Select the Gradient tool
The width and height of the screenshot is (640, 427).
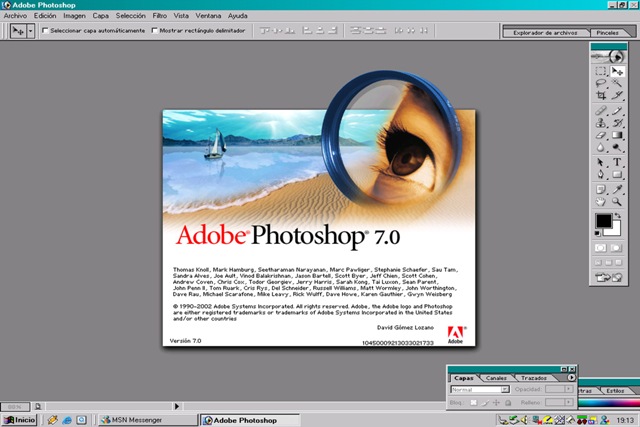[x=617, y=135]
